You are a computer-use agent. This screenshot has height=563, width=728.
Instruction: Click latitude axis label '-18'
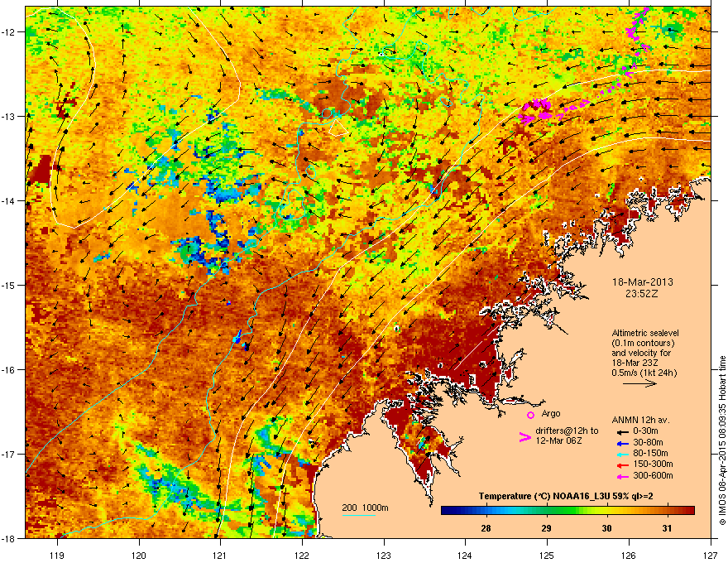tap(8, 538)
